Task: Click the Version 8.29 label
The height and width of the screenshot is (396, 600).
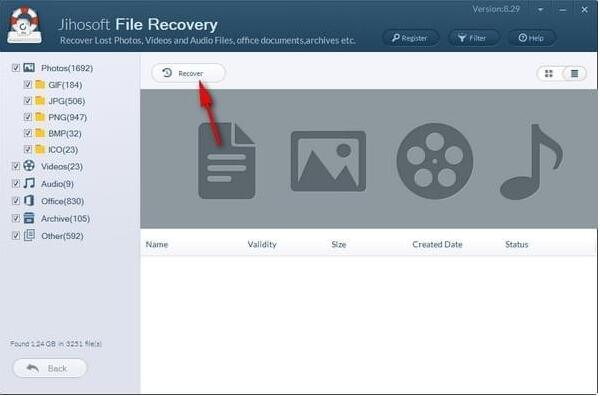Action: tap(496, 9)
